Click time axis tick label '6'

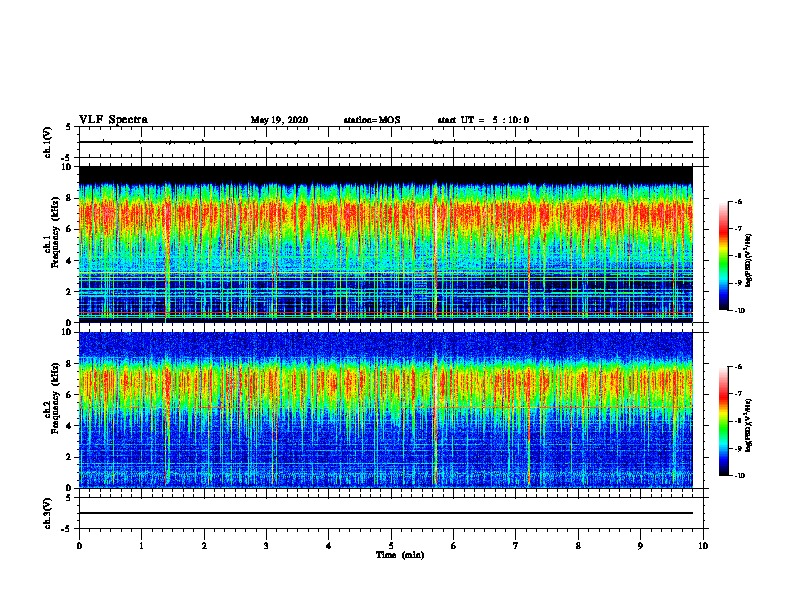pos(454,546)
